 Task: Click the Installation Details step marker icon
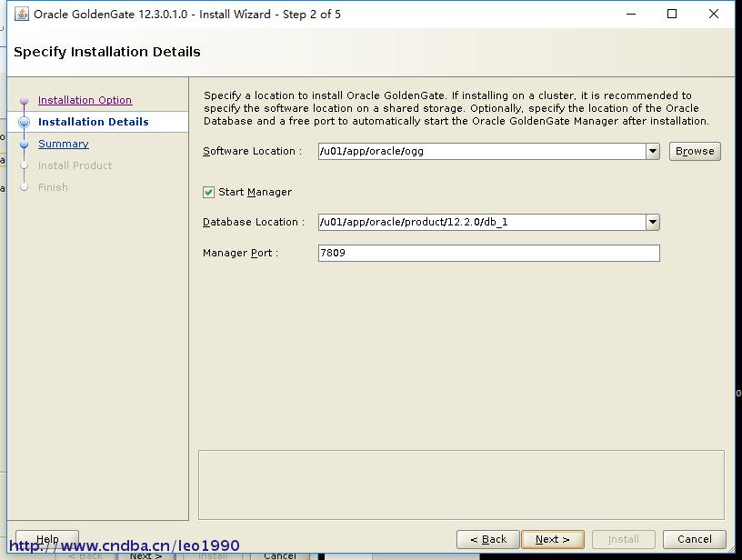coord(25,122)
